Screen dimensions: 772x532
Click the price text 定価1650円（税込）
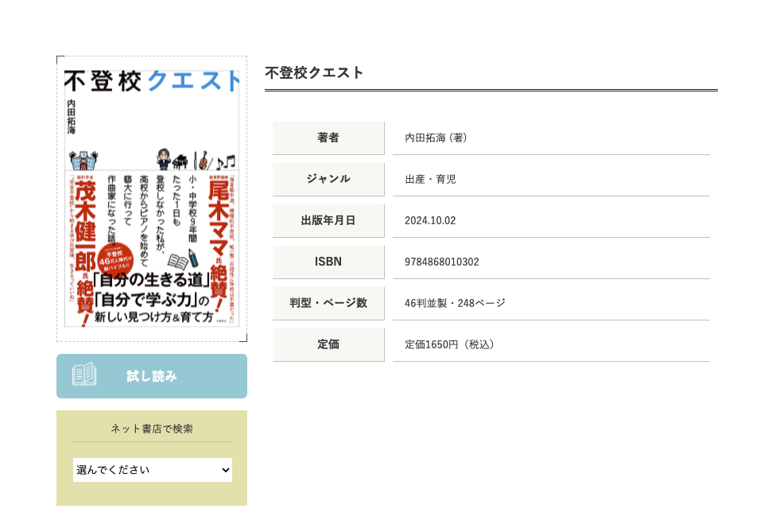tap(451, 345)
